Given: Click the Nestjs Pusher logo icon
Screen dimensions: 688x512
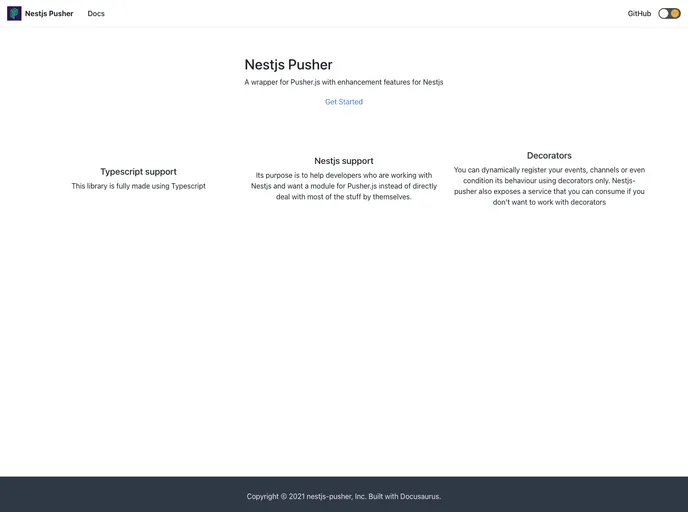Looking at the screenshot, I should [x=14, y=14].
